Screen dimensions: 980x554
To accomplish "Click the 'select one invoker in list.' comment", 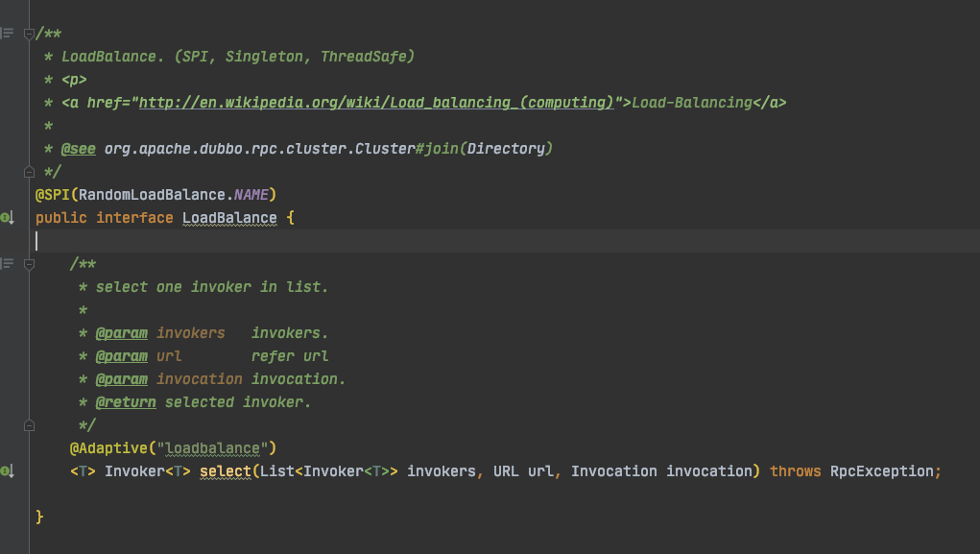I will coord(212,287).
